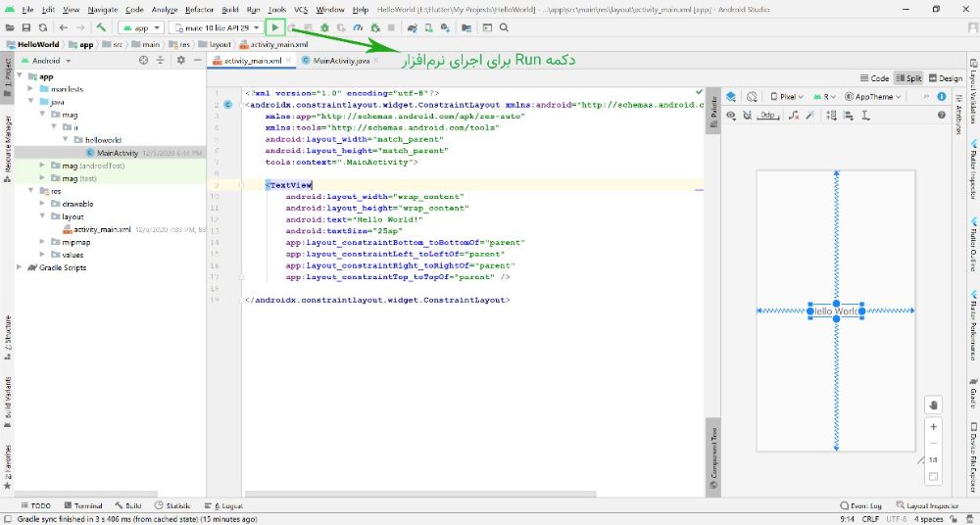Open the Align options icon

click(x=848, y=115)
